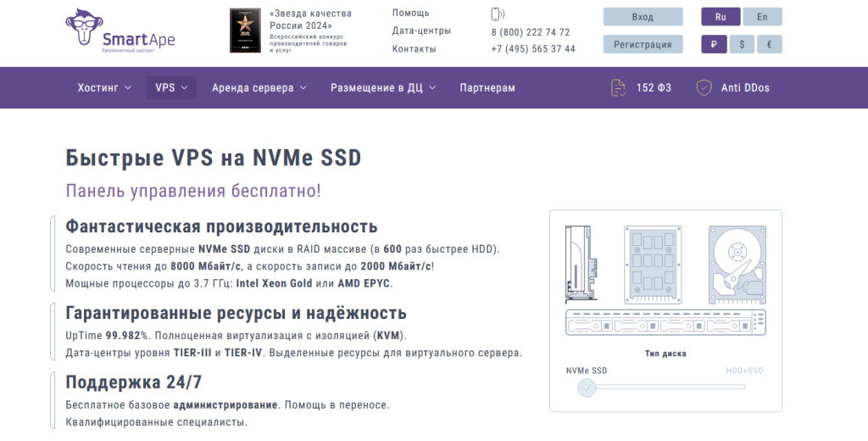868x441 pixels.
Task: Switch language to En
Action: 762,17
